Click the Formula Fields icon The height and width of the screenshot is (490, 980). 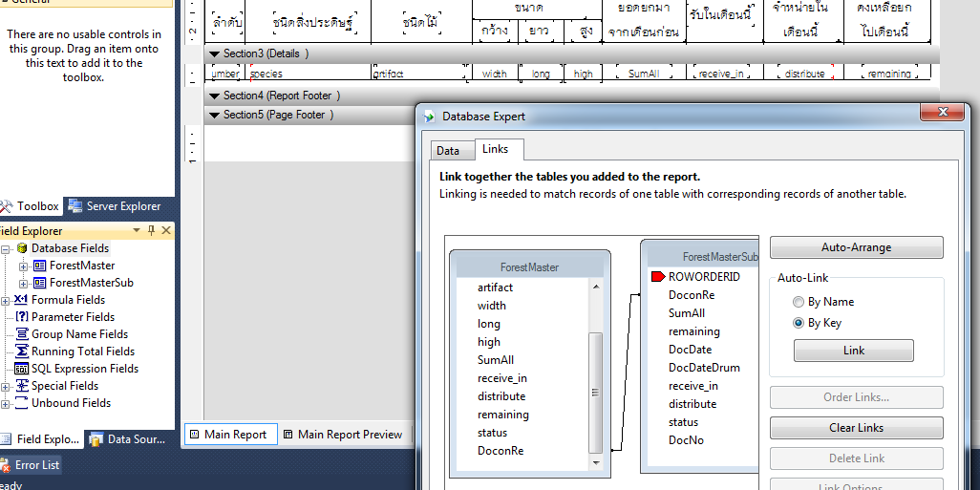click(x=22, y=300)
